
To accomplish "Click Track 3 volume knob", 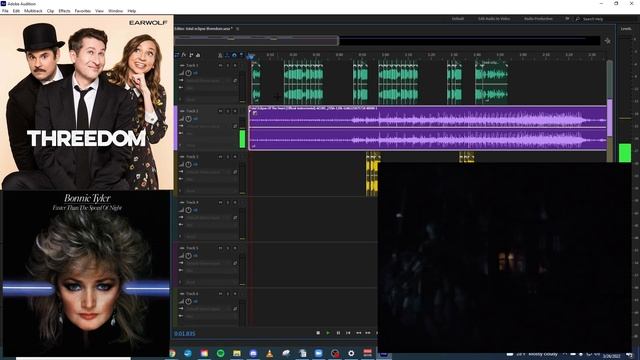I will [x=189, y=164].
